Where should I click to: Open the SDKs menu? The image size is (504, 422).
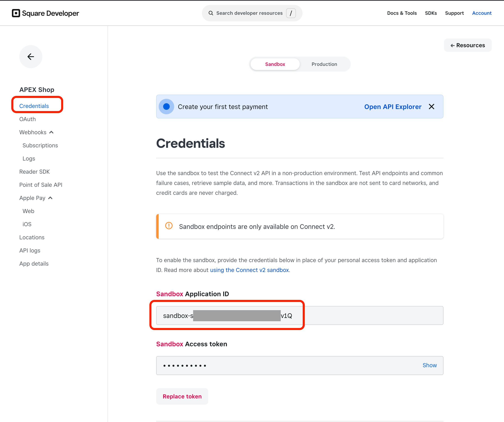tap(431, 13)
